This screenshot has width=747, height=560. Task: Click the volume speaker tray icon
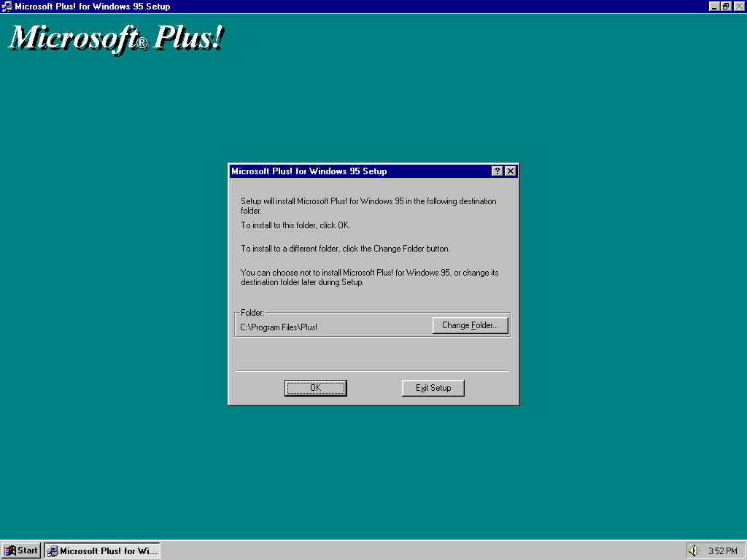(694, 551)
